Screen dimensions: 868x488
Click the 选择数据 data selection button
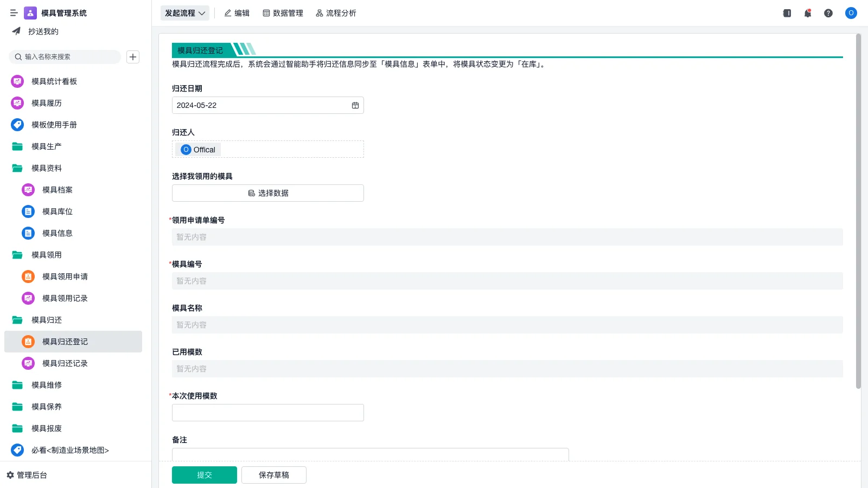point(267,192)
